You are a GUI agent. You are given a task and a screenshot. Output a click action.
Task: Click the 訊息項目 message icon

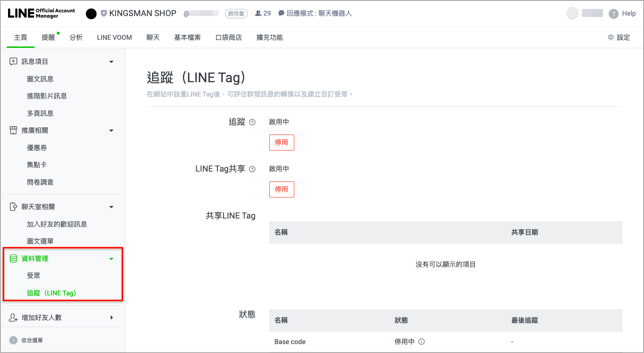click(x=13, y=62)
